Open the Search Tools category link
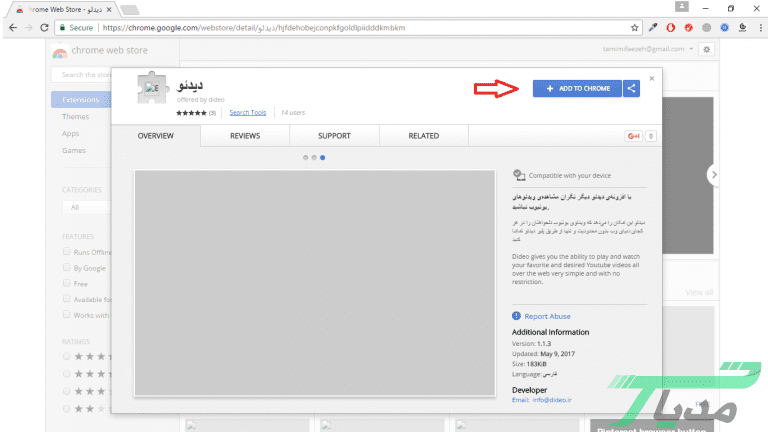 coord(248,113)
